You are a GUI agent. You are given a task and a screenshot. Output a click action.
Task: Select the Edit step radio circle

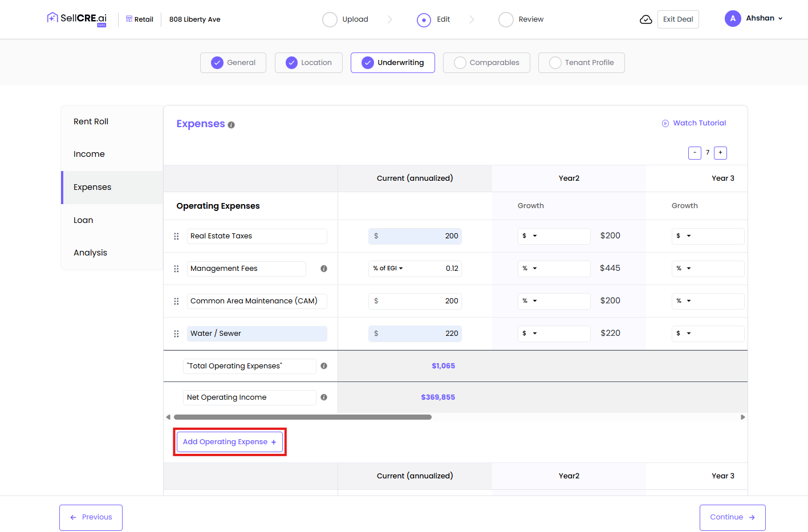pyautogui.click(x=424, y=20)
